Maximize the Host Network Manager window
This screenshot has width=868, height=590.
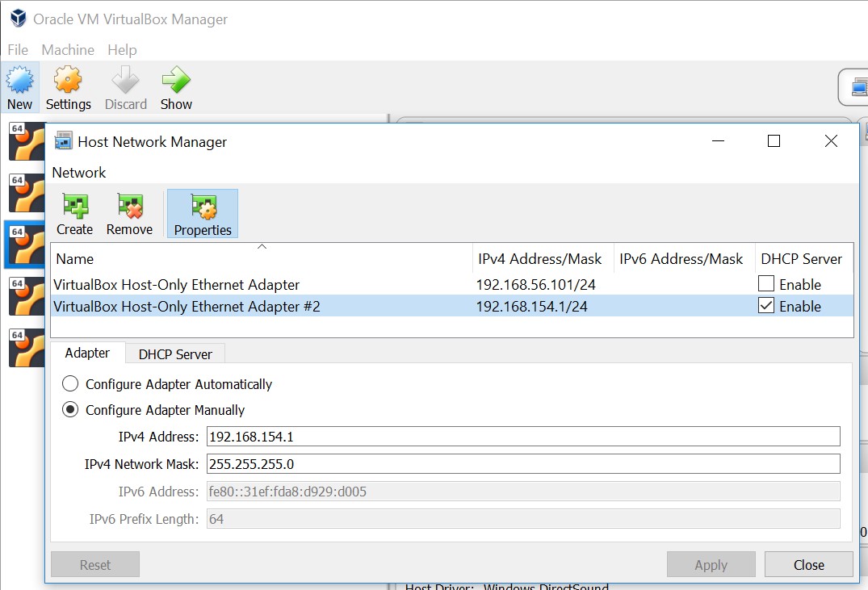(x=774, y=141)
